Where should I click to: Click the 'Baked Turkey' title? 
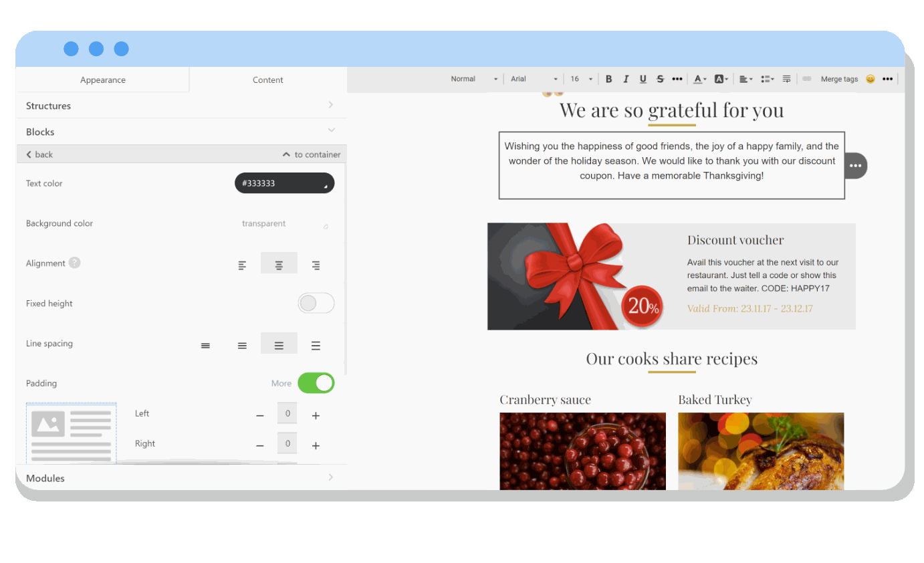[715, 400]
